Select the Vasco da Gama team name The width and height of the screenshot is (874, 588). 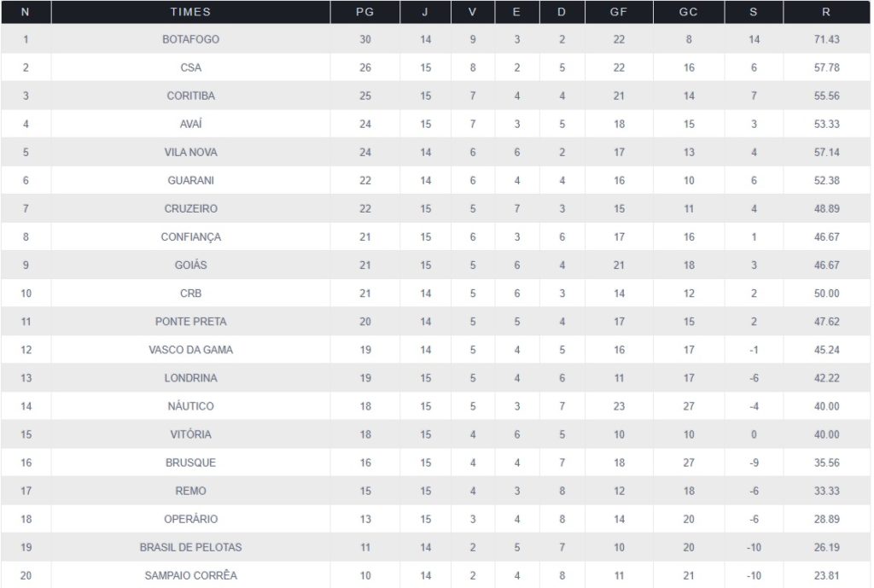pos(190,350)
